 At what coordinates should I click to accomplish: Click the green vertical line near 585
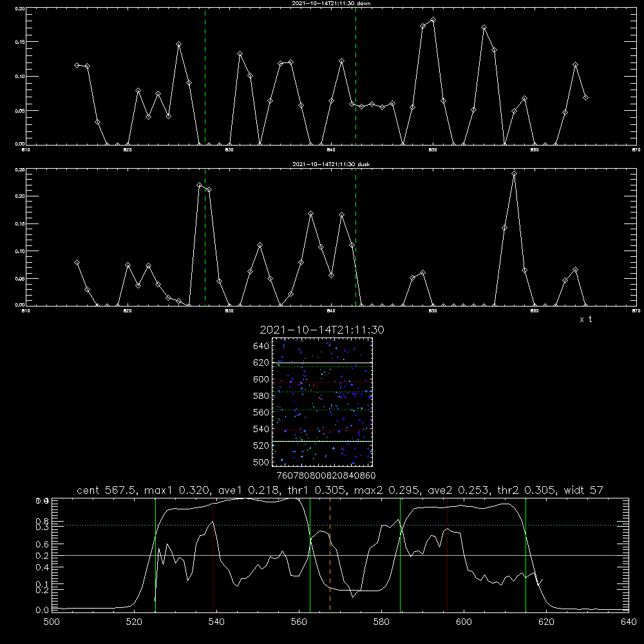[x=400, y=554]
